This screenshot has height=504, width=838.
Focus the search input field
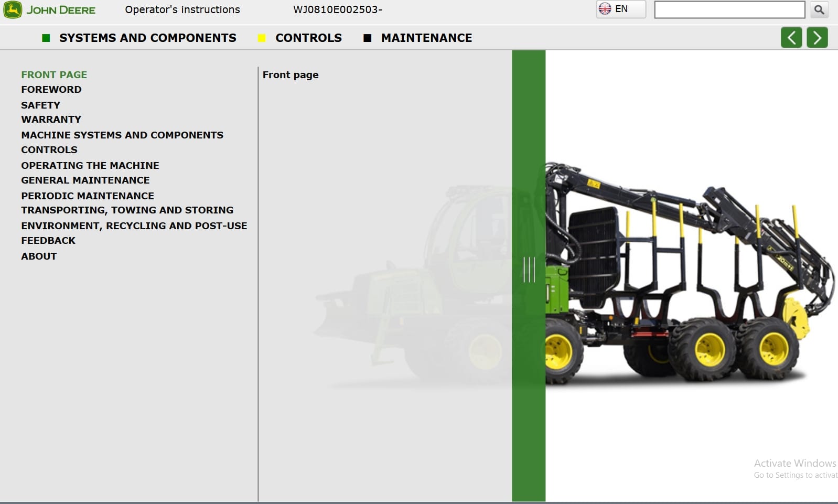pos(729,9)
